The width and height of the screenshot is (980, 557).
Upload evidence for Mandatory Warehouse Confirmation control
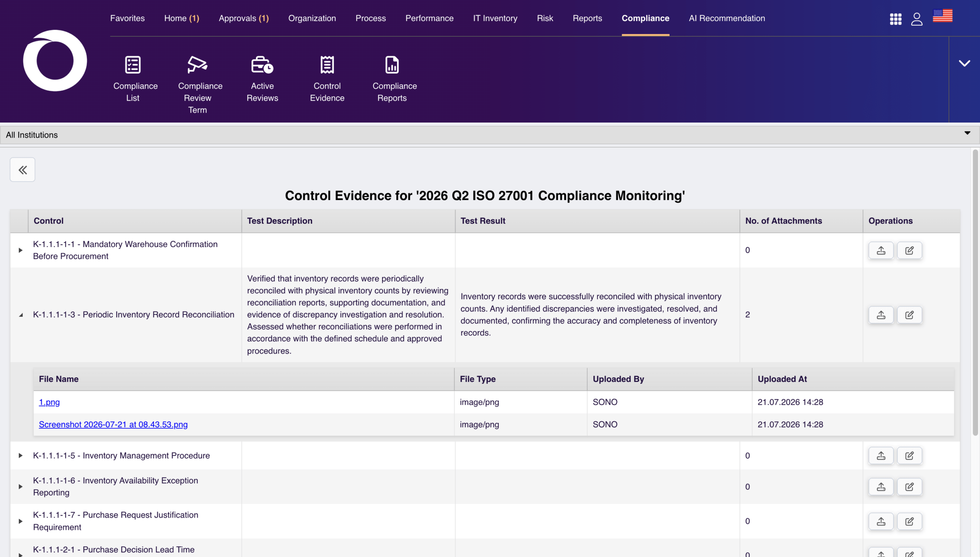tap(881, 250)
